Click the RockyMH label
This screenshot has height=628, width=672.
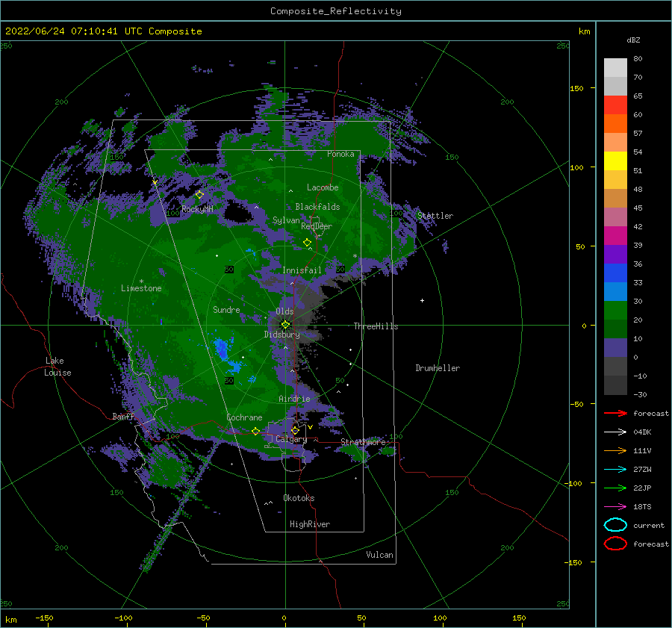197,209
